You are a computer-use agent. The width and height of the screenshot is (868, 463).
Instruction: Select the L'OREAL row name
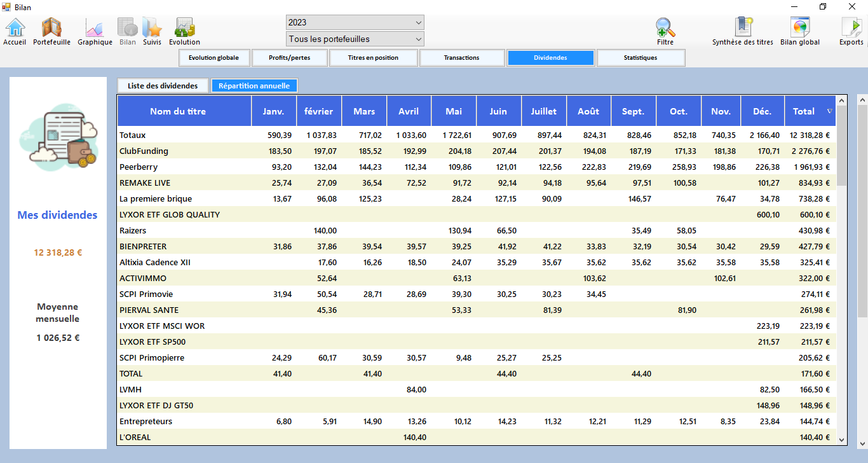pos(135,437)
